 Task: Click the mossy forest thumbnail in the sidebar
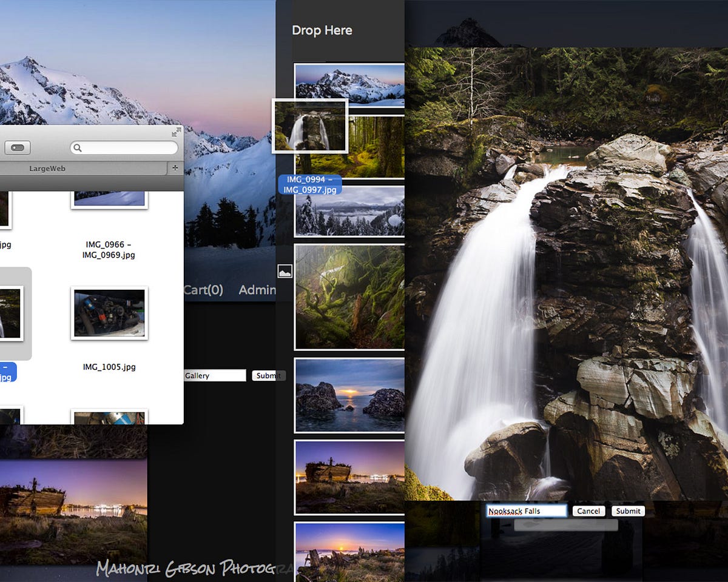[x=349, y=297]
